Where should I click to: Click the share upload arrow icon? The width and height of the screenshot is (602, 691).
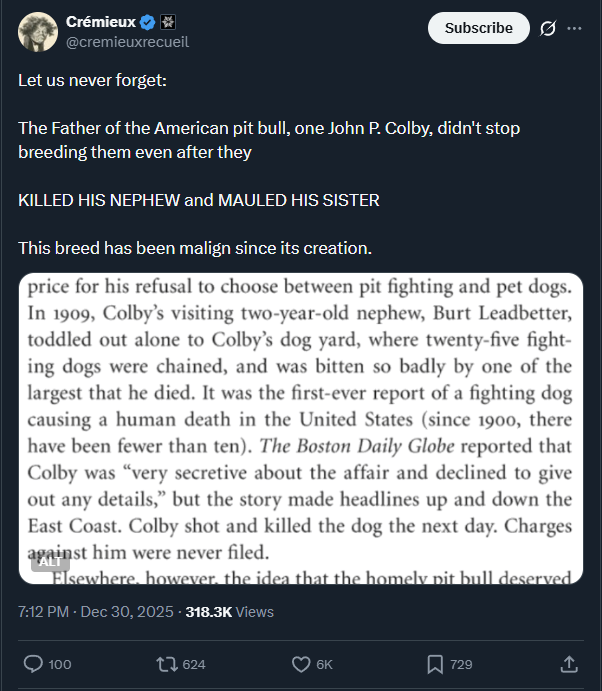[x=569, y=664]
